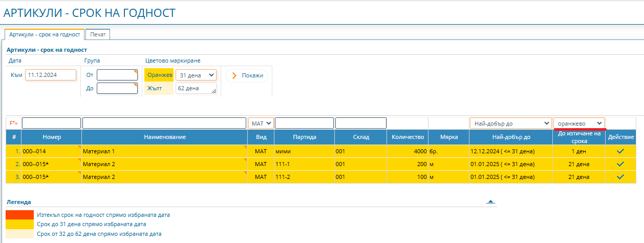Click the Материал 1 name cell
This screenshot has width=644, height=243.
click(x=164, y=152)
